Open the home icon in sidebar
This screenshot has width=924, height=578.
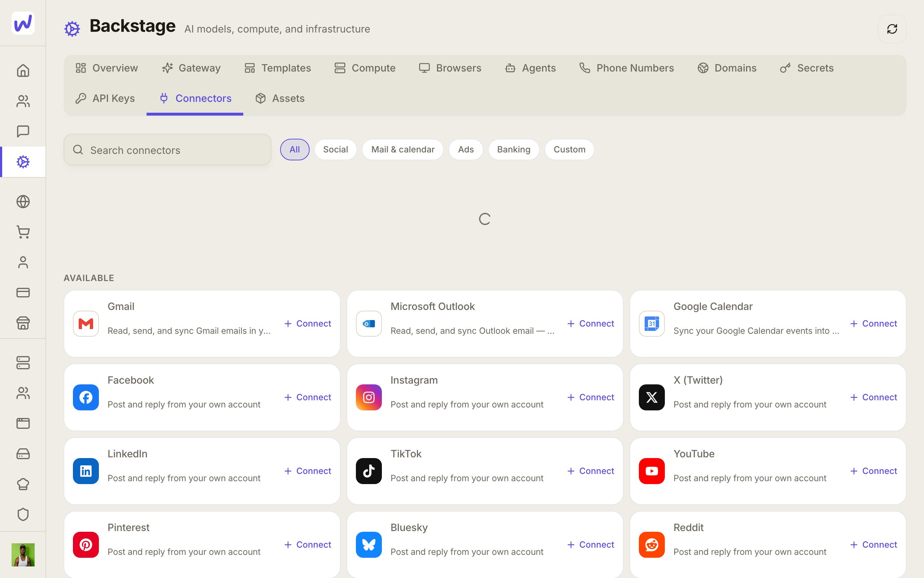coord(23,71)
